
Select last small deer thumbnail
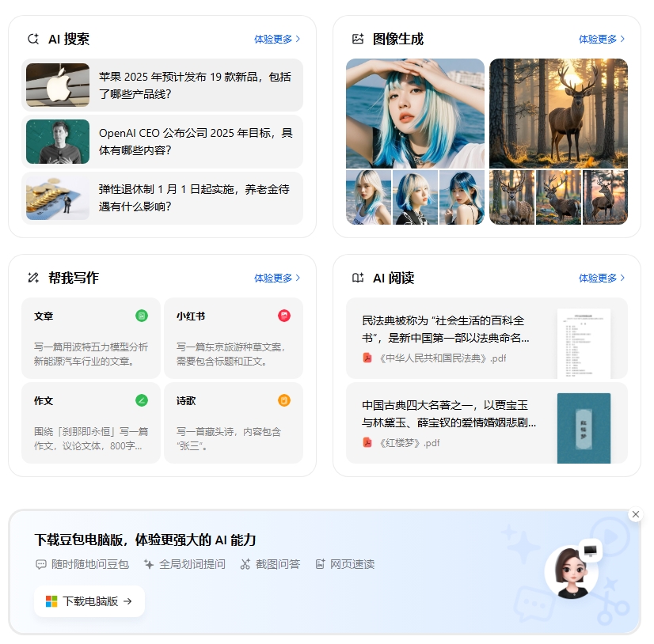[x=605, y=197]
